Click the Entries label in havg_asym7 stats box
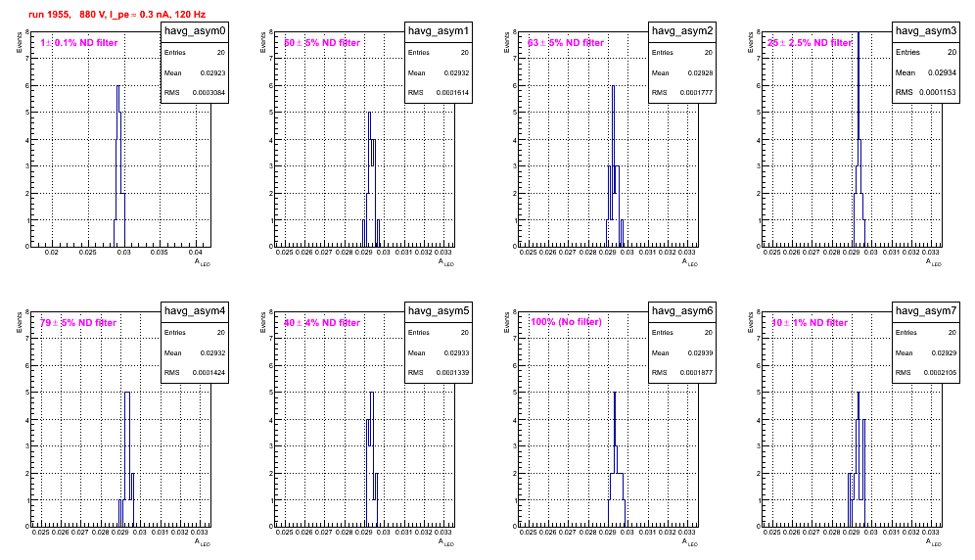The image size is (975, 560). click(905, 333)
